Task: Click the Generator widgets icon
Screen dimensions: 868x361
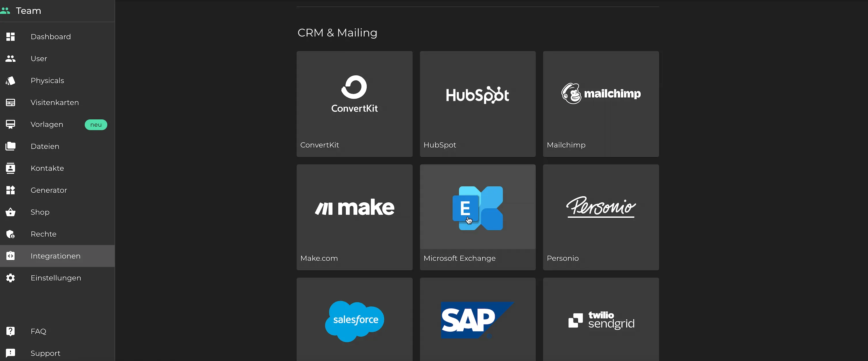Action: pos(10,190)
